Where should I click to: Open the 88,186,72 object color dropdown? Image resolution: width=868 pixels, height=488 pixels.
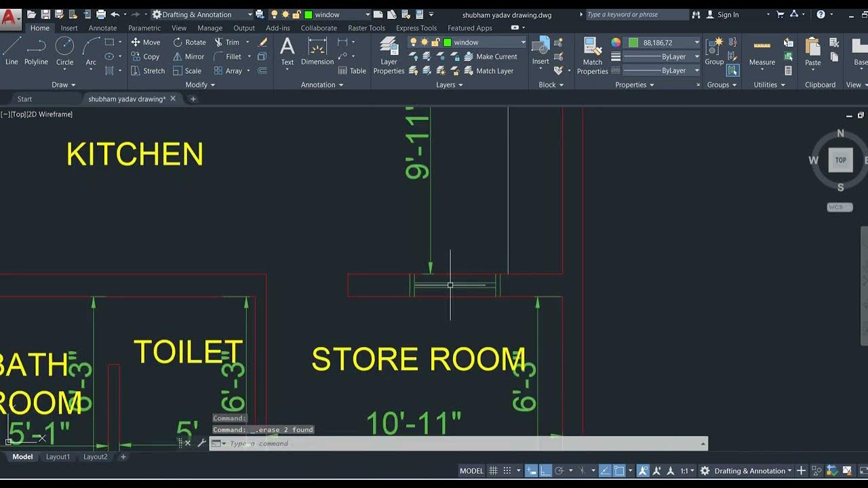pos(663,42)
